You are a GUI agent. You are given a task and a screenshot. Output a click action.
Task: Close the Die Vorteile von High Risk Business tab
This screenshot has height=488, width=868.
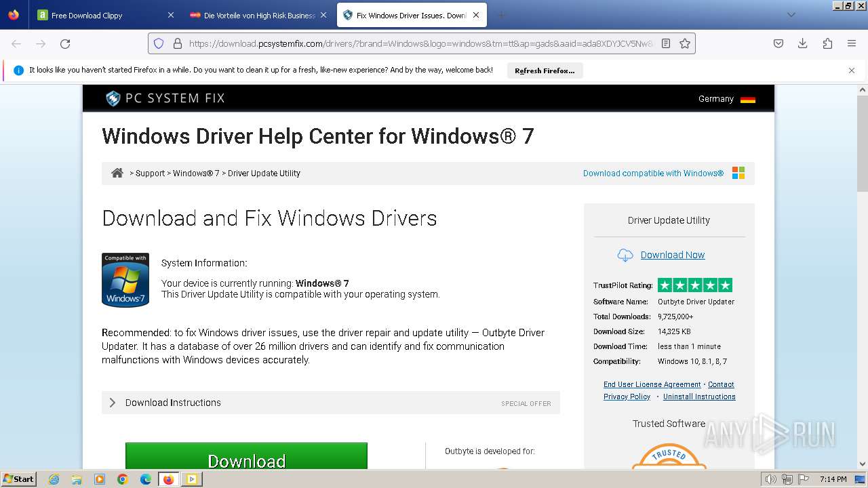[x=323, y=15]
